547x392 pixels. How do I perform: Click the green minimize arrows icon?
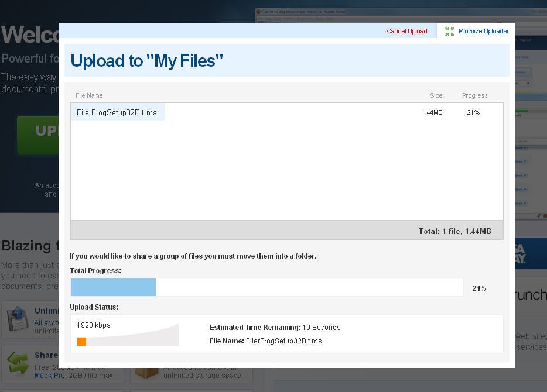pyautogui.click(x=450, y=32)
